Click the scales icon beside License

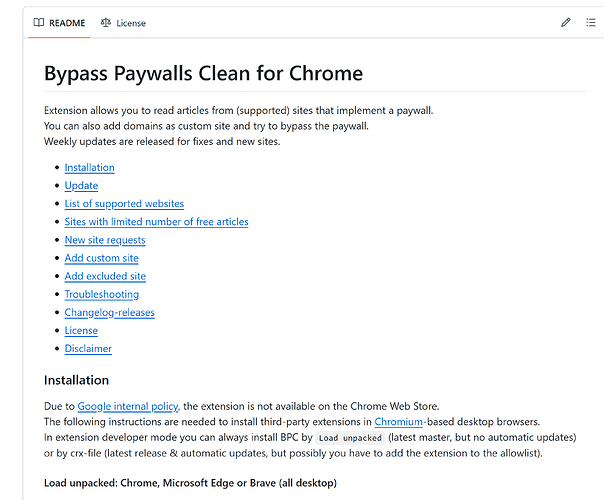pyautogui.click(x=106, y=23)
